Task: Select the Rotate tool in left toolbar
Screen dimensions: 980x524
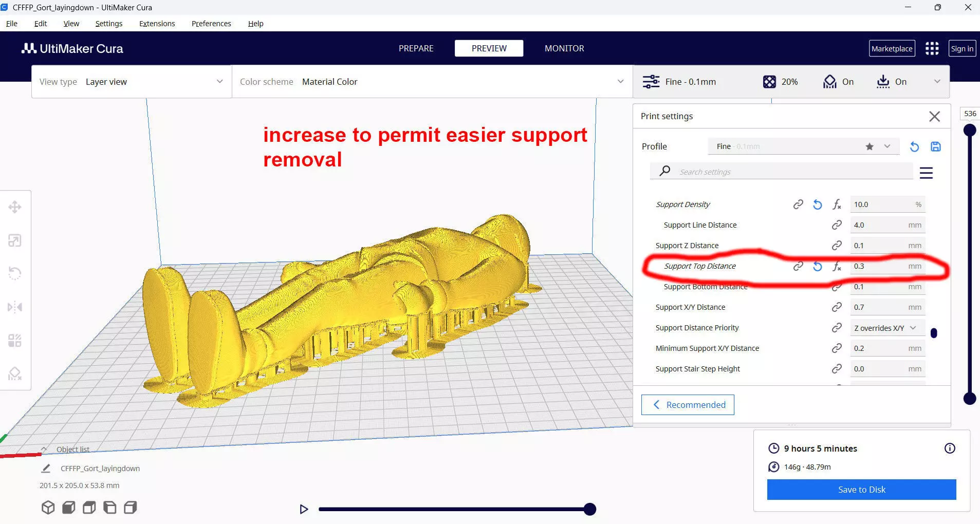Action: pyautogui.click(x=15, y=273)
